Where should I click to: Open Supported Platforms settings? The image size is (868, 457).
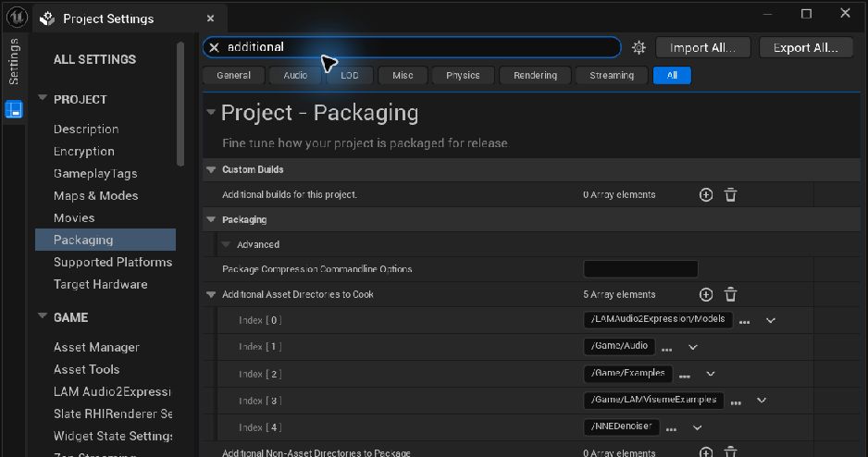113,262
